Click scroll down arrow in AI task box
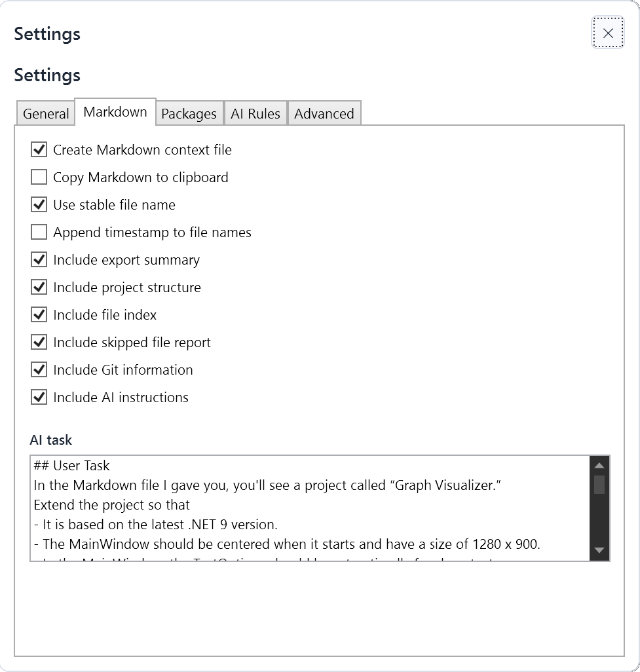This screenshot has height=672, width=640. point(599,550)
